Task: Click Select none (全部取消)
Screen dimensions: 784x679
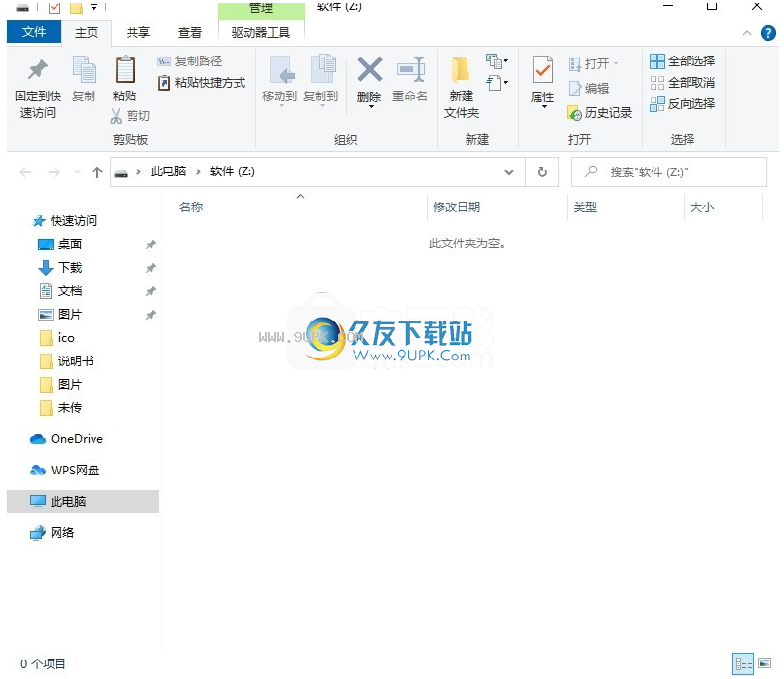Action: [x=682, y=83]
